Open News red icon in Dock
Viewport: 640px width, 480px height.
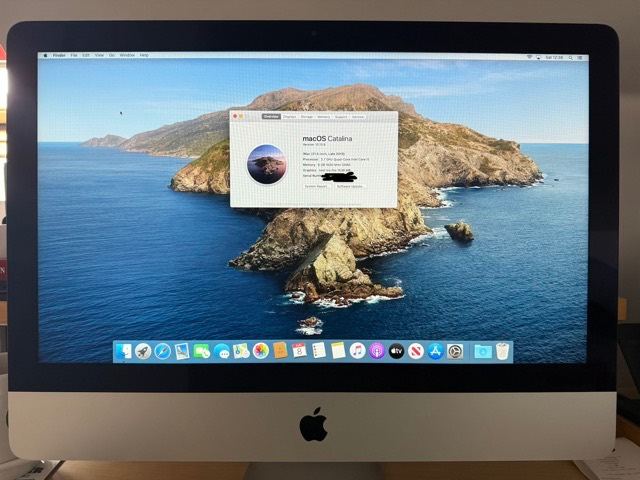pos(416,351)
